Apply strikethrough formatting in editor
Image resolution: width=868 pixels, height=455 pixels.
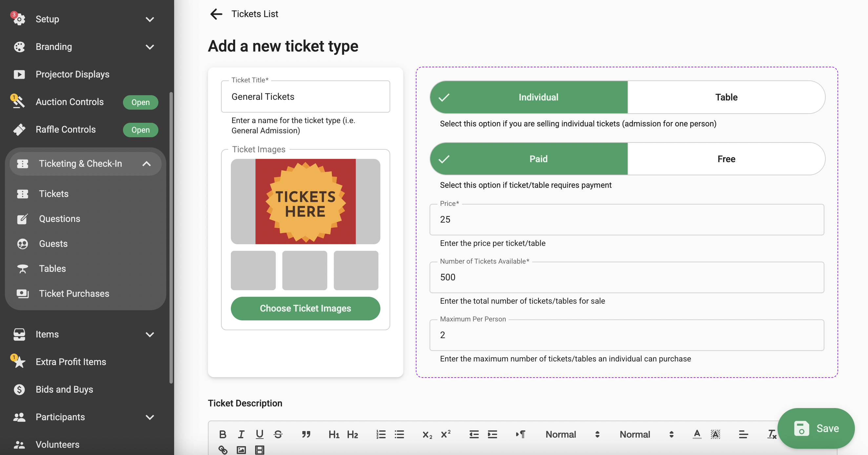[278, 434]
